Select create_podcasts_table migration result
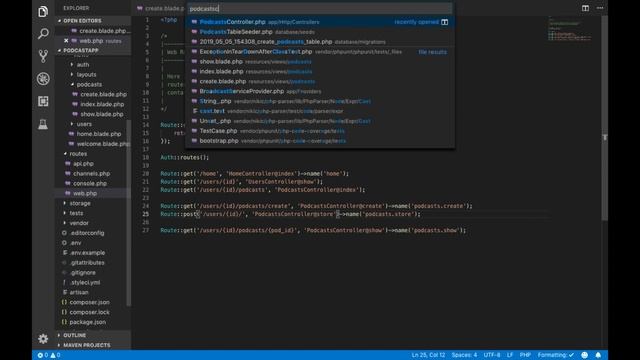640x360 pixels. click(320, 42)
